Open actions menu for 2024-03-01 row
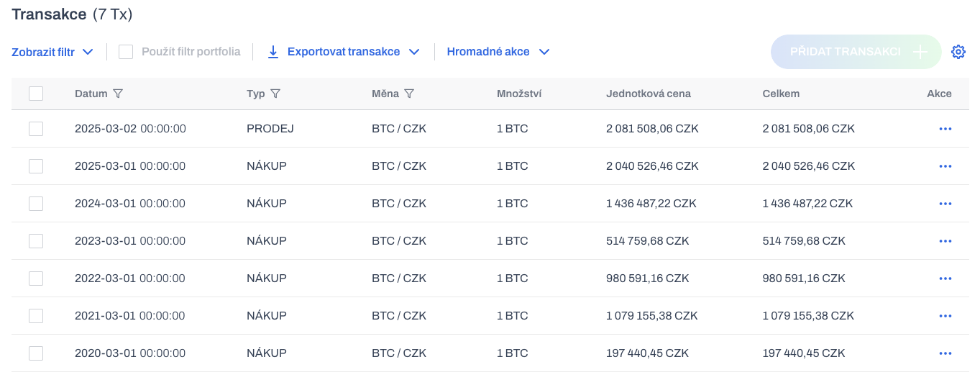This screenshot has height=380, width=980. point(945,204)
